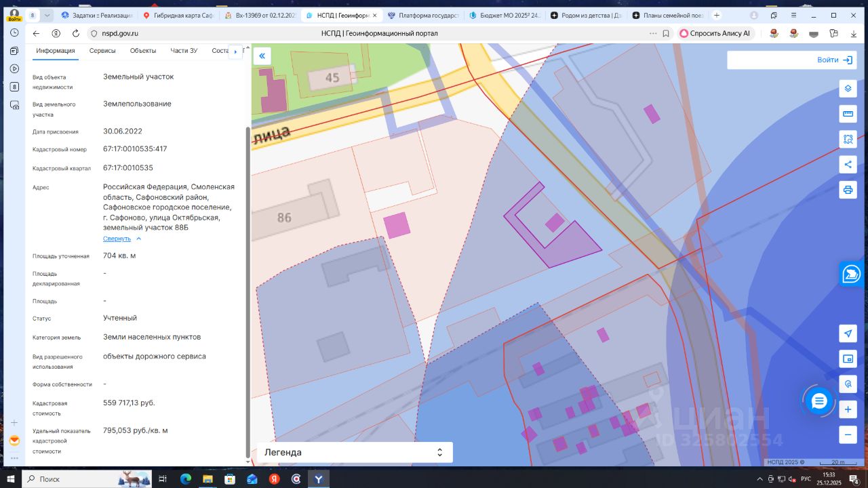Click the nspd.gov.ru address bar
The width and height of the screenshot is (868, 488).
click(121, 33)
